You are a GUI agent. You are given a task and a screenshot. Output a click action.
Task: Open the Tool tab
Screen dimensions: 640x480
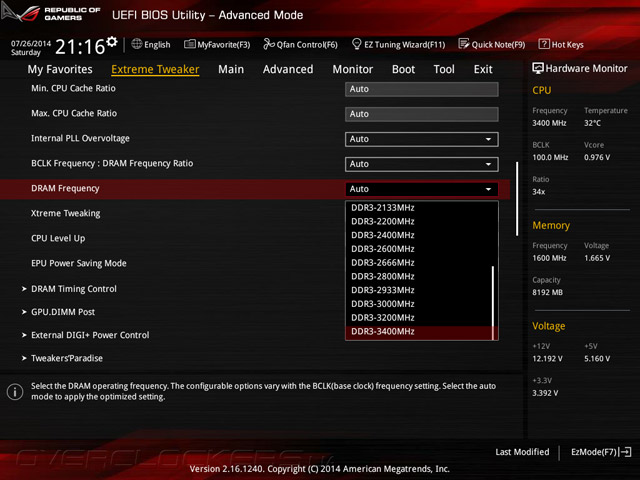444,69
